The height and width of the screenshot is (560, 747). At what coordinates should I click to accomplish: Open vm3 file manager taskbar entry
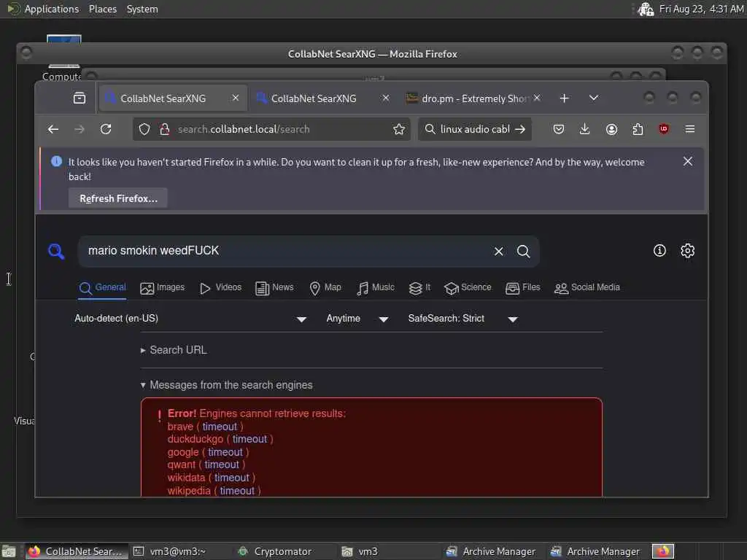pos(360,551)
